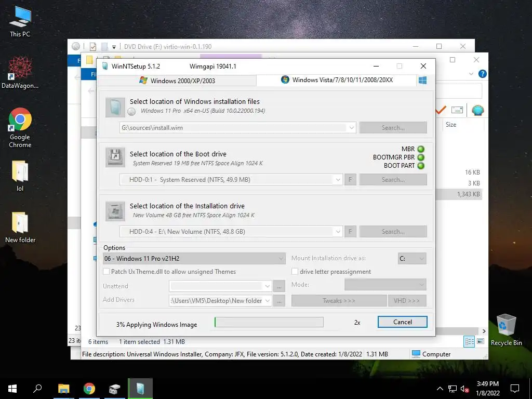Click the orange checkmark icon in Explorer ribbon
The width and height of the screenshot is (532, 399).
coord(441,110)
